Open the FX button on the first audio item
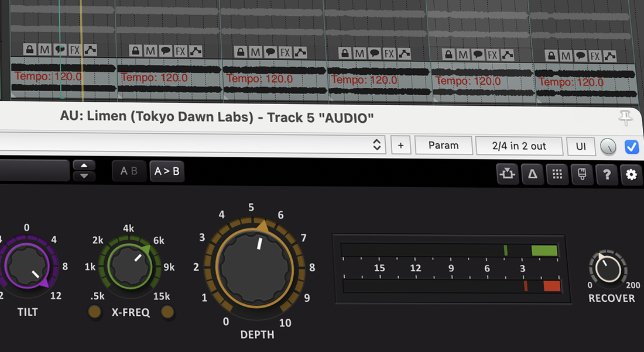 click(x=75, y=50)
